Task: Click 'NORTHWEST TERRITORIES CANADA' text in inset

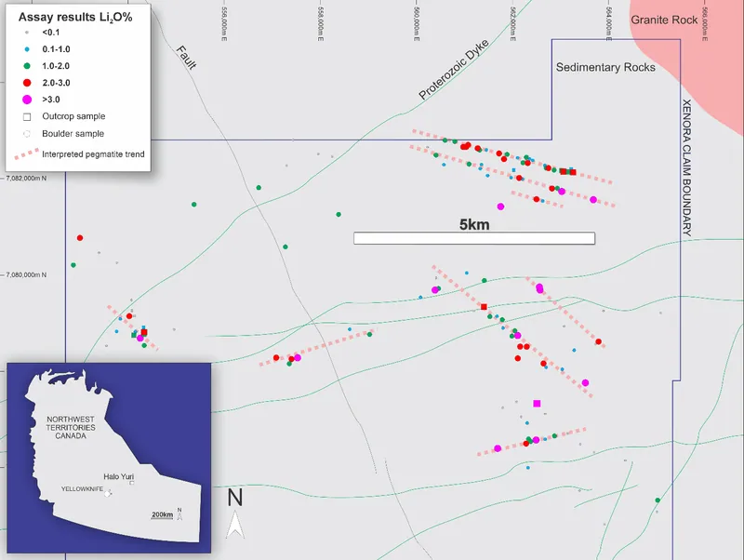Action: pyautogui.click(x=71, y=428)
